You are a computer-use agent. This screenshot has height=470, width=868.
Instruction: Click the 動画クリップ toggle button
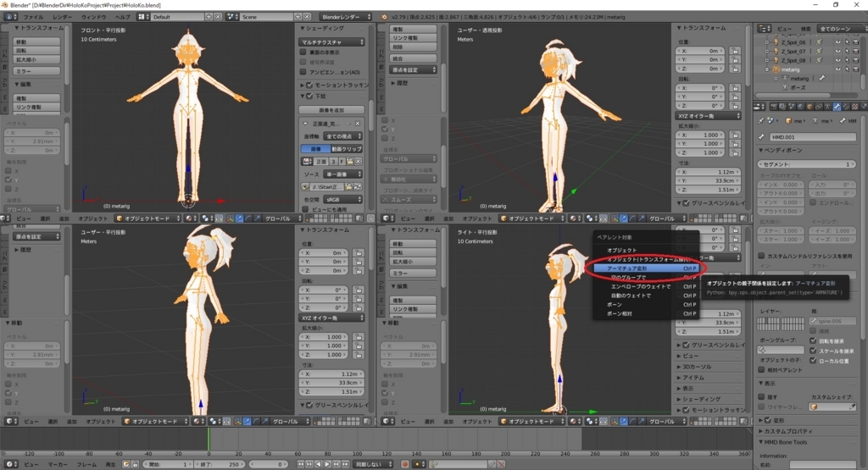pos(346,149)
